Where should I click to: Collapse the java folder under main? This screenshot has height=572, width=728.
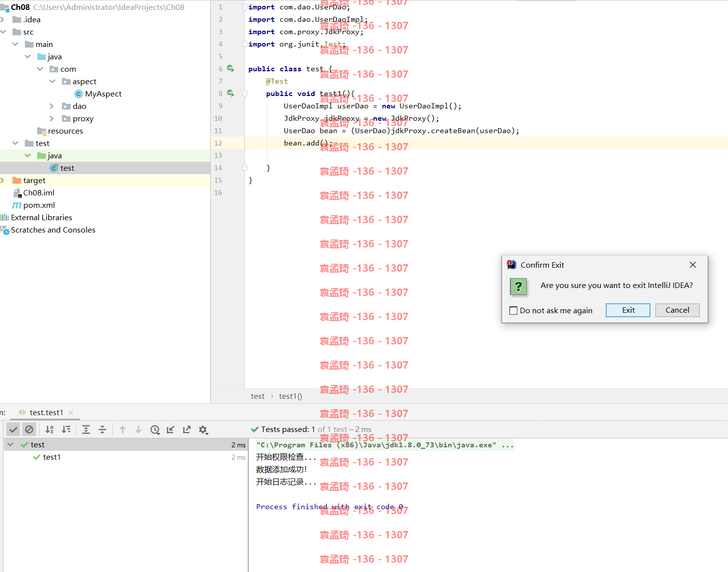pos(28,56)
